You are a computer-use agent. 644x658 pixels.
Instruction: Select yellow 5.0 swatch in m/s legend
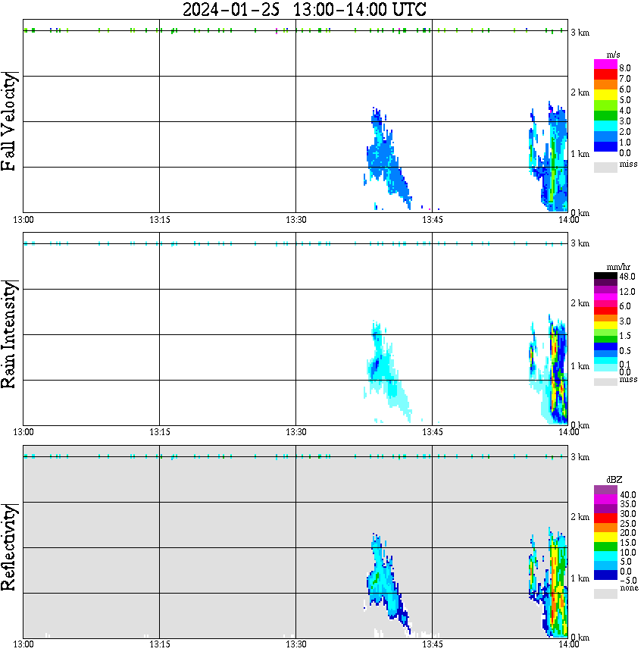pos(605,96)
